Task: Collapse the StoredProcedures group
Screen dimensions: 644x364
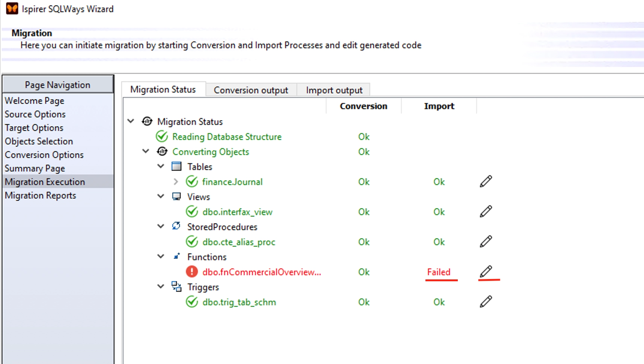Action: click(x=161, y=226)
